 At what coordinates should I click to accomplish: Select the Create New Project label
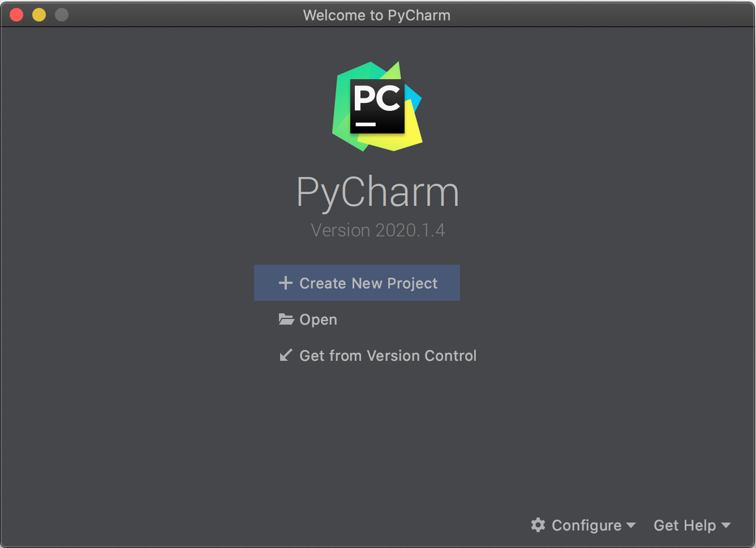pos(368,283)
